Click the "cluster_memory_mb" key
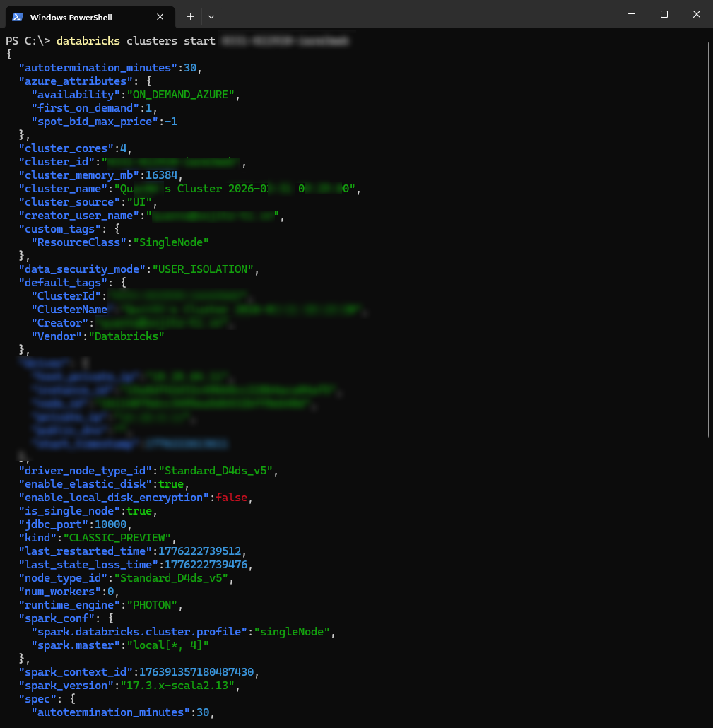This screenshot has width=713, height=728. 76,175
